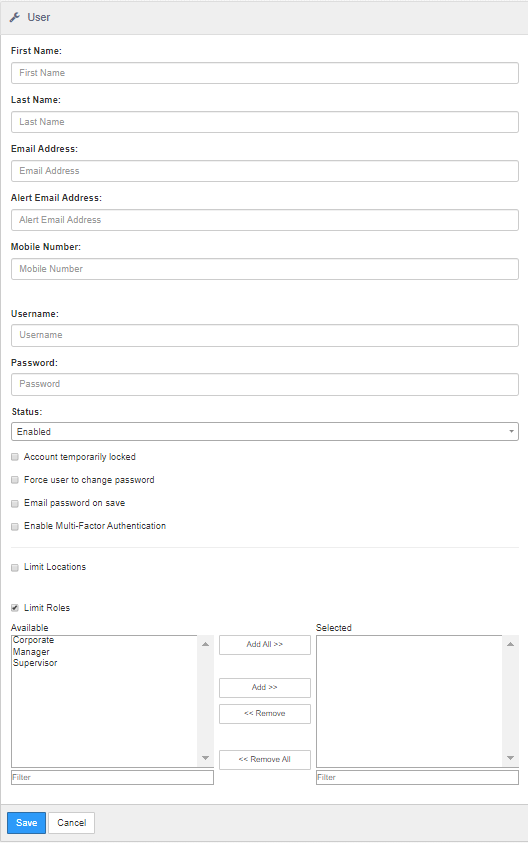Click the << Remove All button

(265, 760)
